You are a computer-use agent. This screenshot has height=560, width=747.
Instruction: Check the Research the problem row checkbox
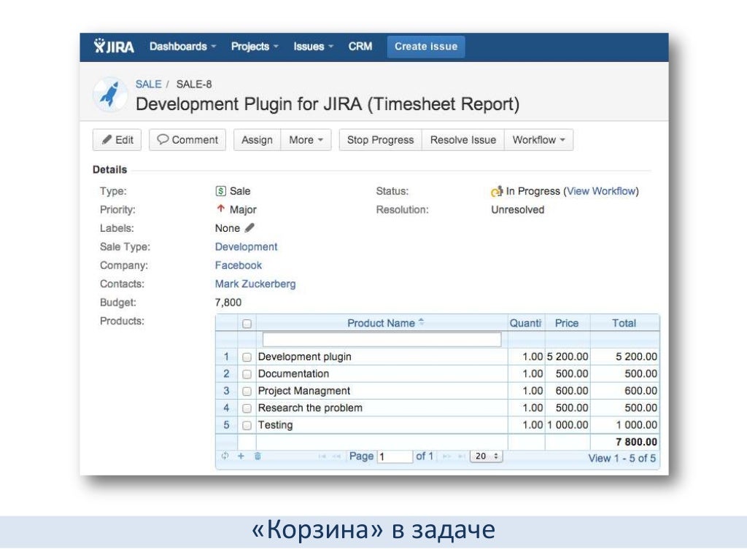click(247, 408)
